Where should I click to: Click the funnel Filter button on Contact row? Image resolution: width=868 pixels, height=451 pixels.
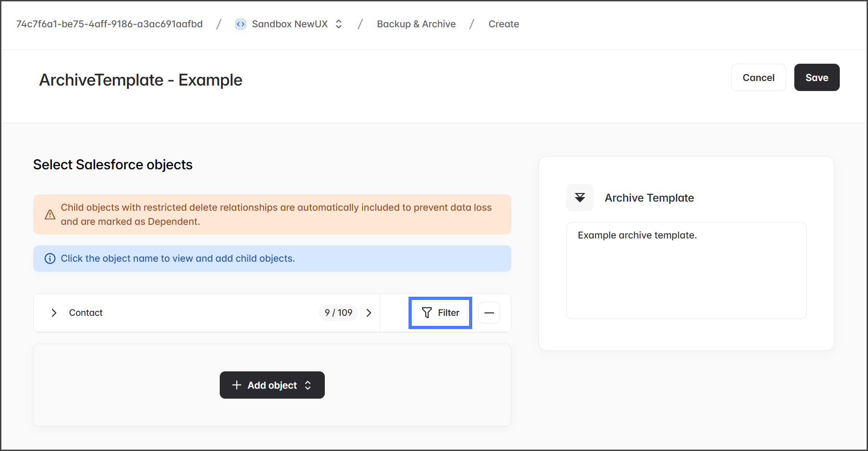(x=440, y=313)
